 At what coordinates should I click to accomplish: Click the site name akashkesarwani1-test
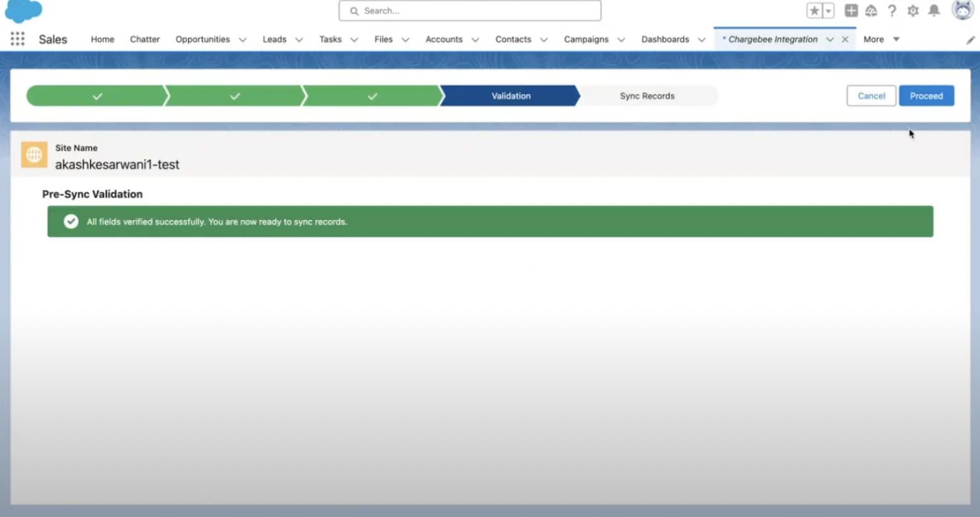click(117, 165)
